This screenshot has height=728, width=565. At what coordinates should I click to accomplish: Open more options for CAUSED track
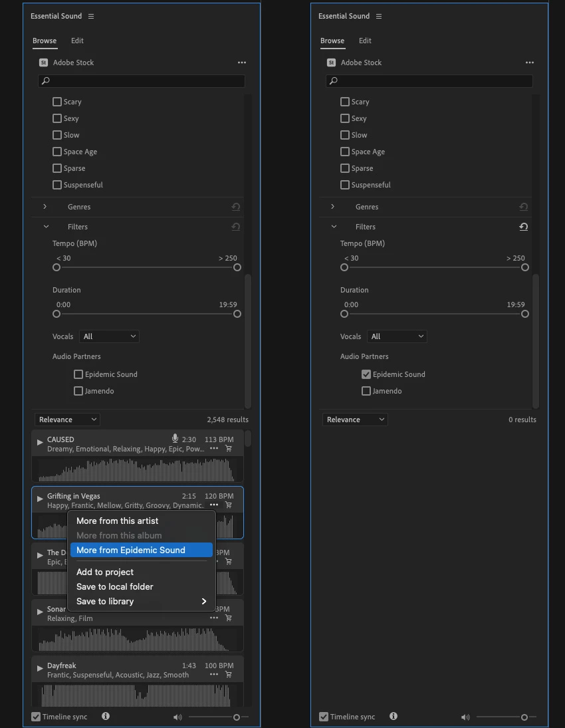(x=214, y=449)
